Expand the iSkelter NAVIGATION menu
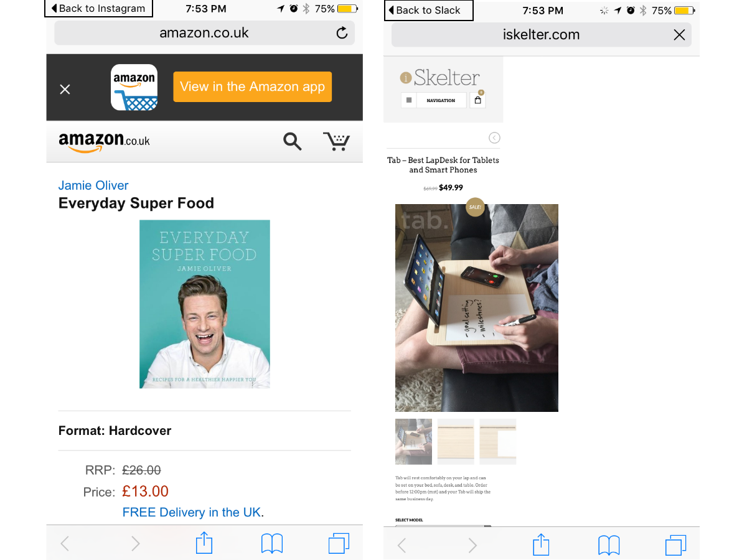This screenshot has width=747, height=560. (441, 100)
